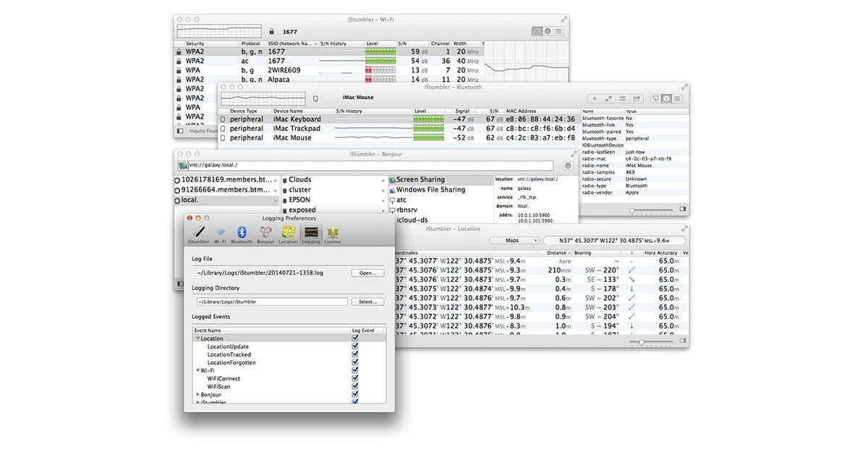Viewport: 868px width, 454px height.
Task: Sort by Bearing column in Location window
Action: pos(597,253)
